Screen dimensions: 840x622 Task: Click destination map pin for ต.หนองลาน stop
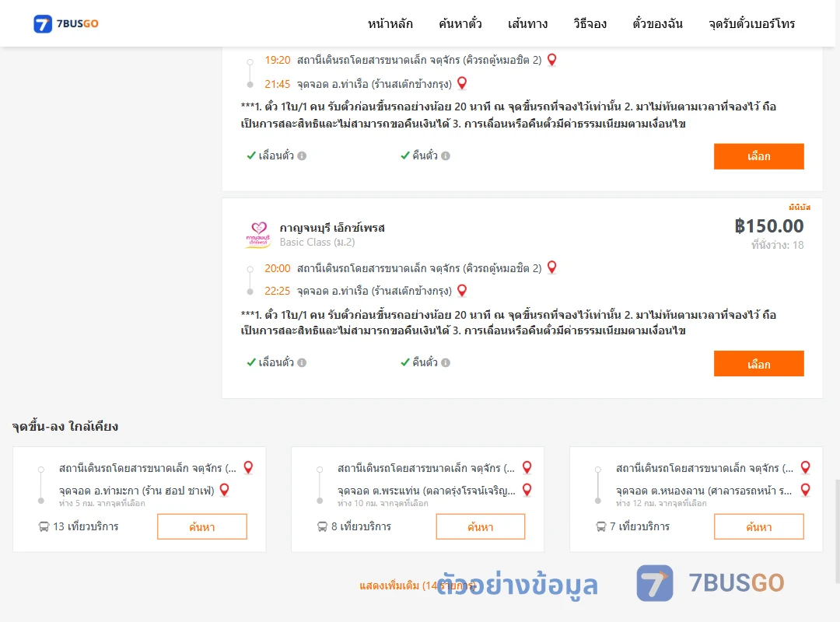[805, 490]
